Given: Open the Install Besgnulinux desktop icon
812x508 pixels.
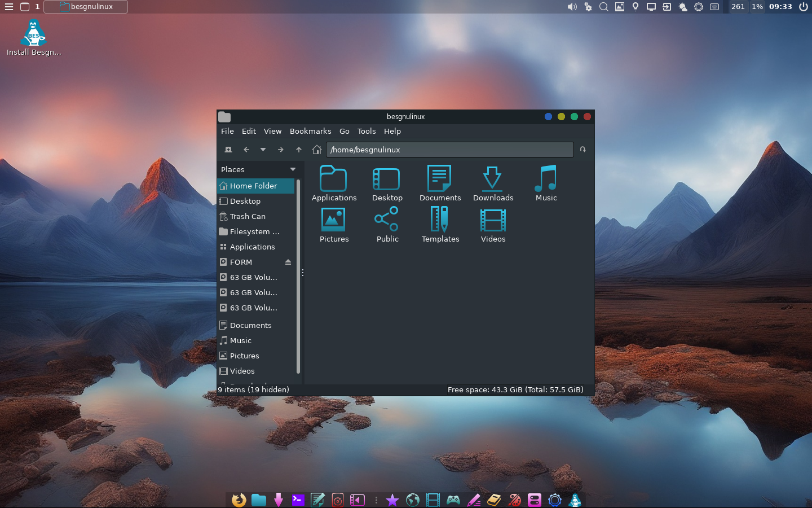Looking at the screenshot, I should point(33,38).
